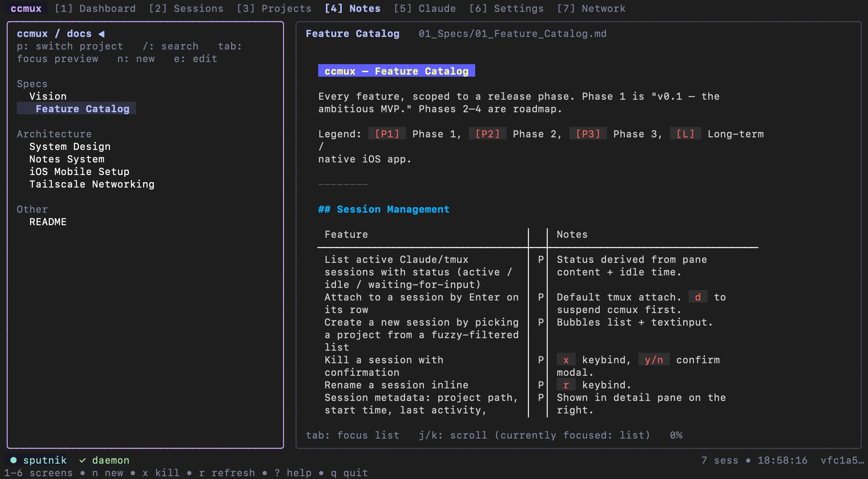Open the [5] Claude tab
The image size is (868, 479).
(x=425, y=8)
